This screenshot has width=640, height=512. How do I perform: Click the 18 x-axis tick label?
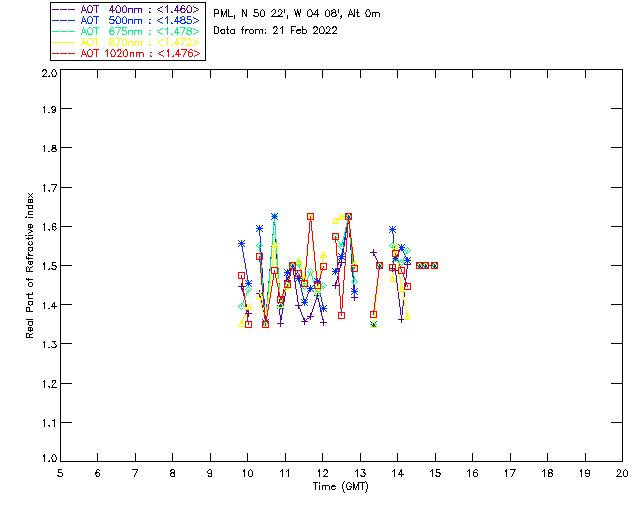547,473
